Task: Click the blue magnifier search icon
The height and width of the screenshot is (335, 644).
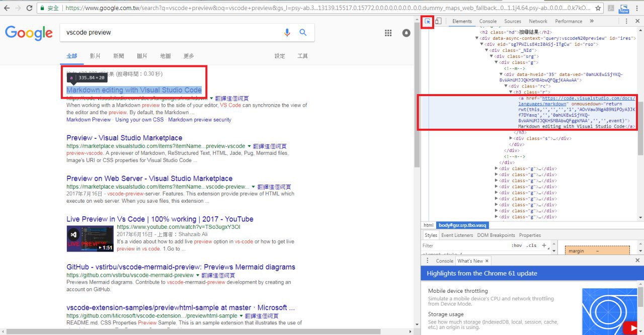Action: 303,33
